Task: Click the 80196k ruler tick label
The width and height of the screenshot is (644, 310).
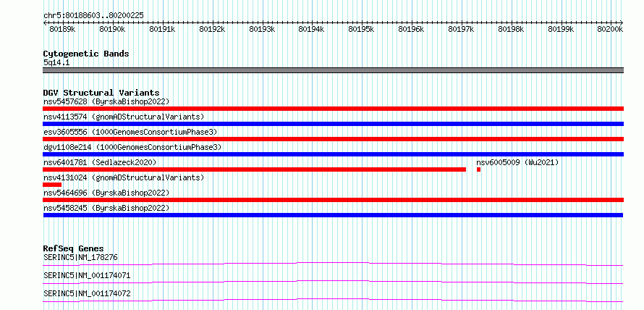Action: coord(411,30)
